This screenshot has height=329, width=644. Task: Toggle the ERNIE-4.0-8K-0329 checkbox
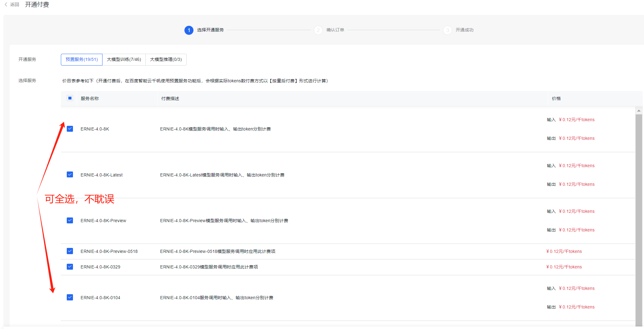coord(70,267)
